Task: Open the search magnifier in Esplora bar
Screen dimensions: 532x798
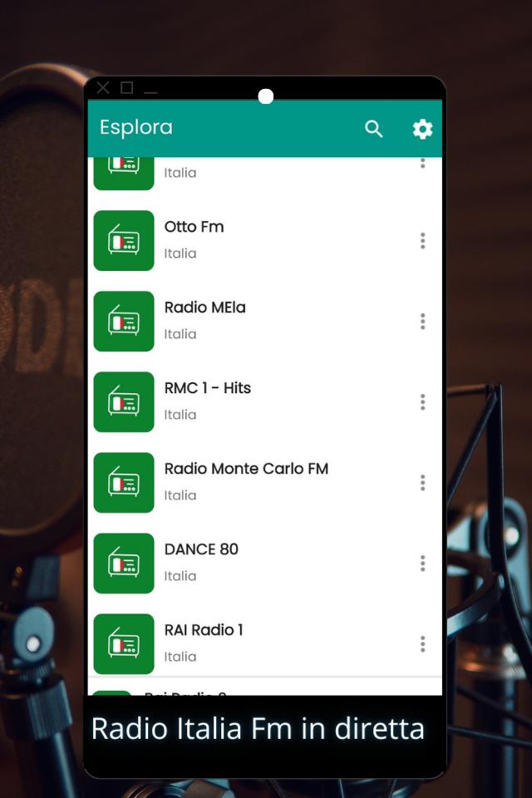Action: (x=374, y=129)
